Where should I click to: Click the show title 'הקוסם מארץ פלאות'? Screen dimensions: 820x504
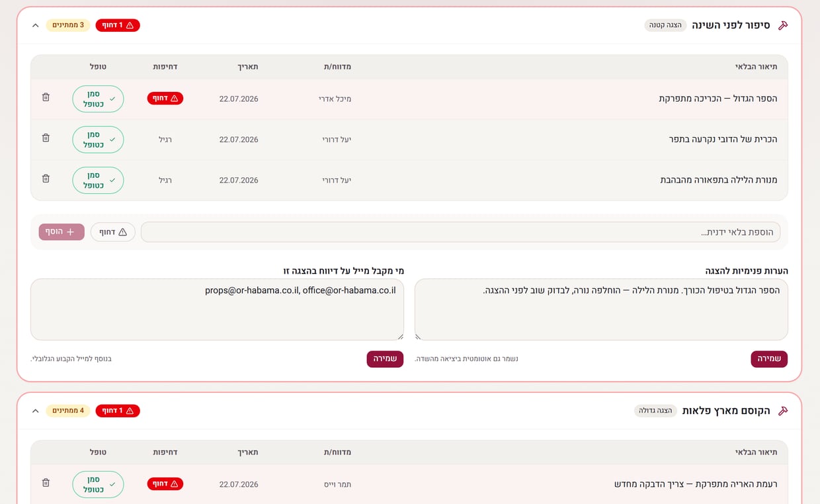tap(726, 411)
